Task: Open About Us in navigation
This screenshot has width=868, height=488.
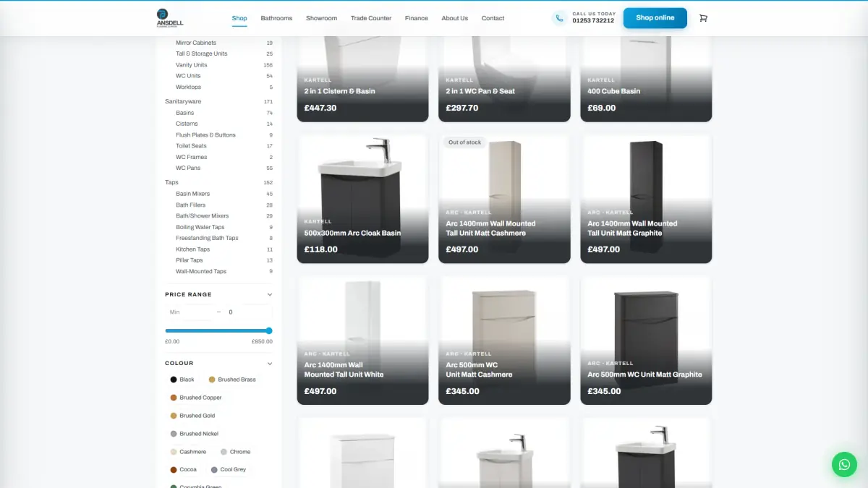Action: pyautogui.click(x=455, y=18)
